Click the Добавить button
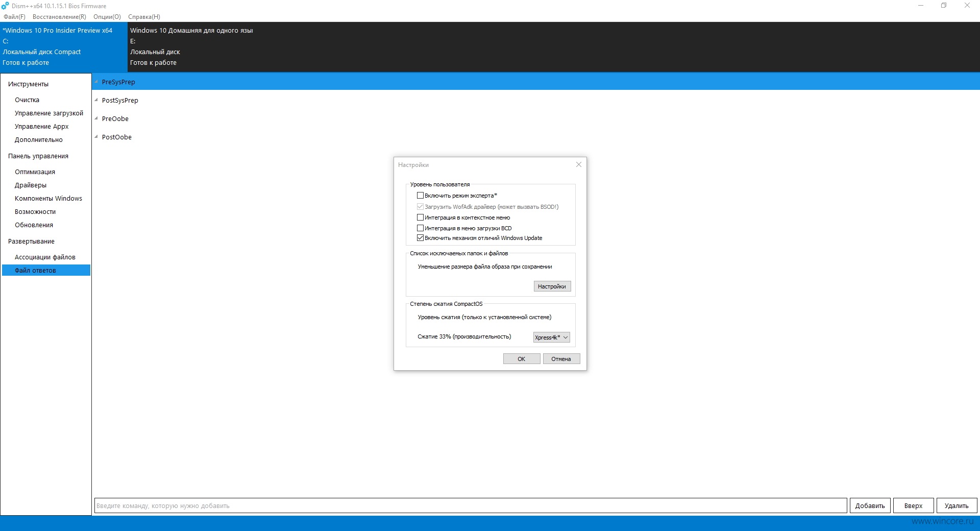 (x=870, y=505)
